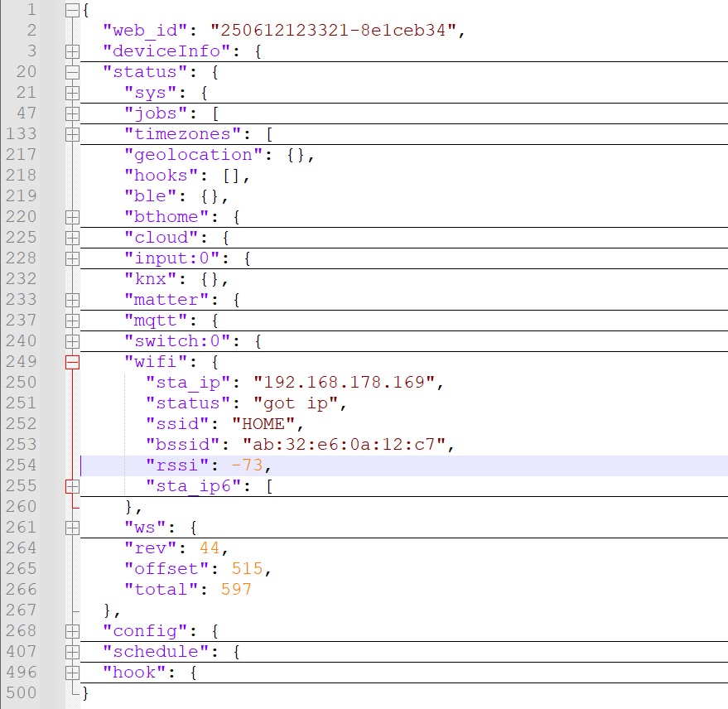The width and height of the screenshot is (728, 709).
Task: Expand the folded "timezones" array
Action: coord(72,135)
